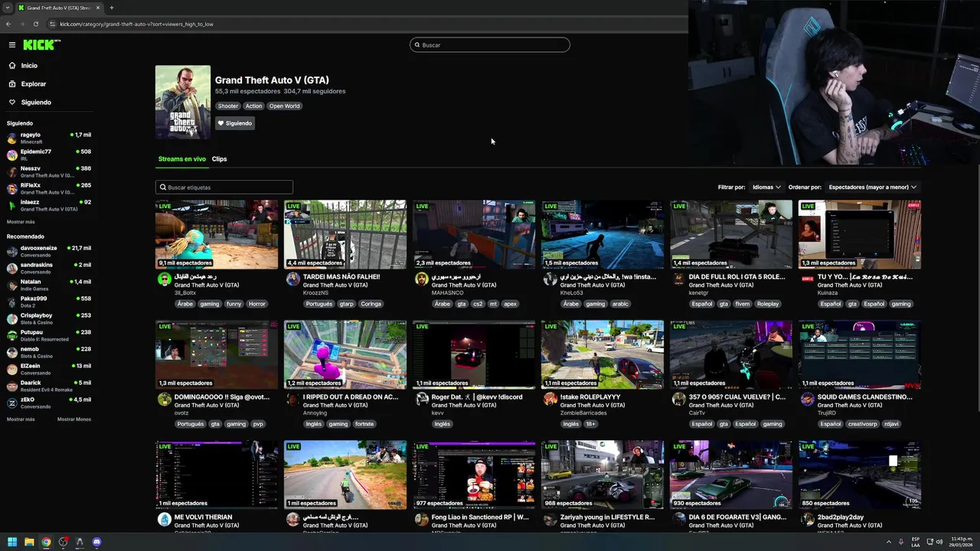
Task: Open !stake ROLEPLAYYY stream thumbnail
Action: click(603, 355)
